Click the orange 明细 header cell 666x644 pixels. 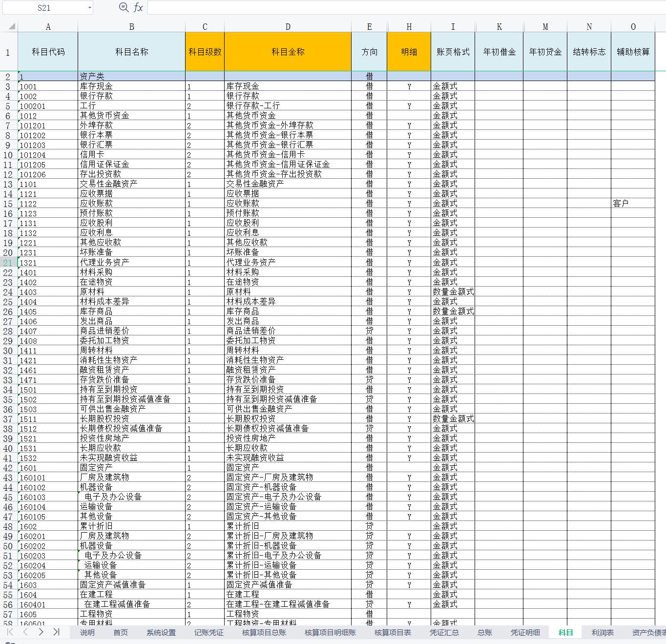pos(409,52)
